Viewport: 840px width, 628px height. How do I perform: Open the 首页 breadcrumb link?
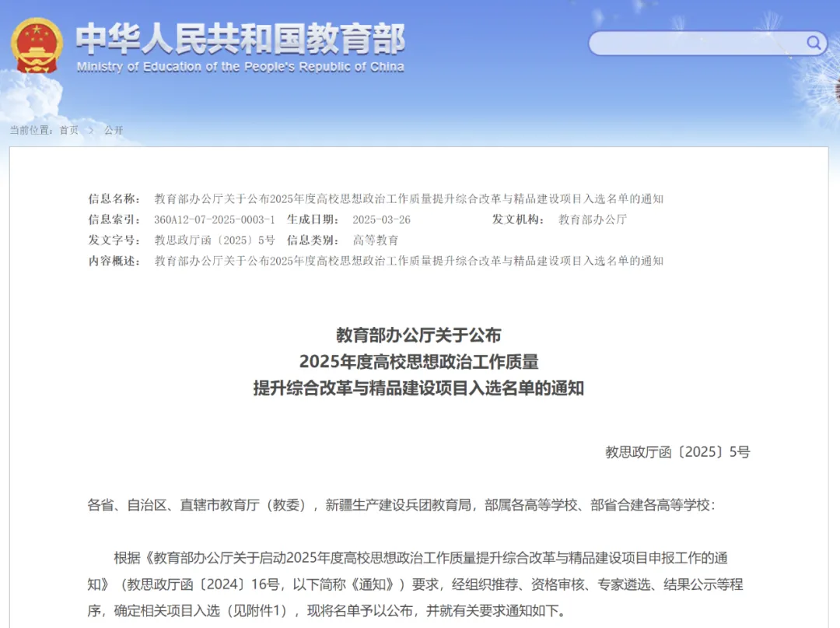69,130
